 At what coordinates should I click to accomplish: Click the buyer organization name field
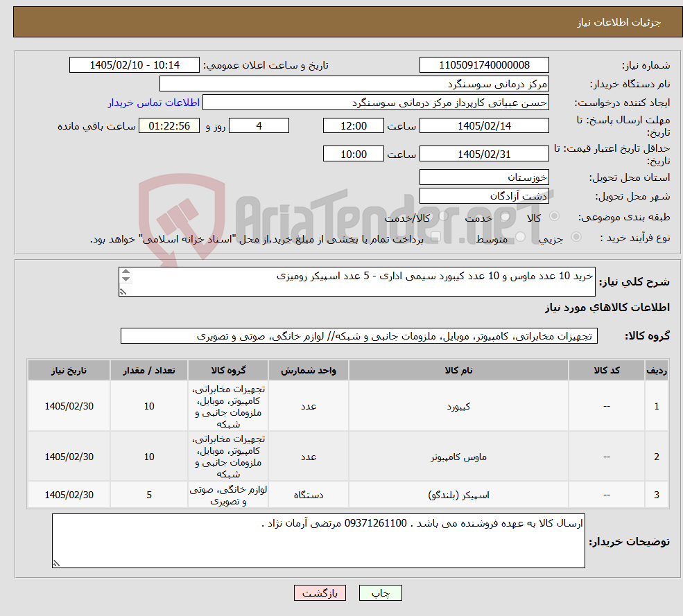click(x=354, y=84)
